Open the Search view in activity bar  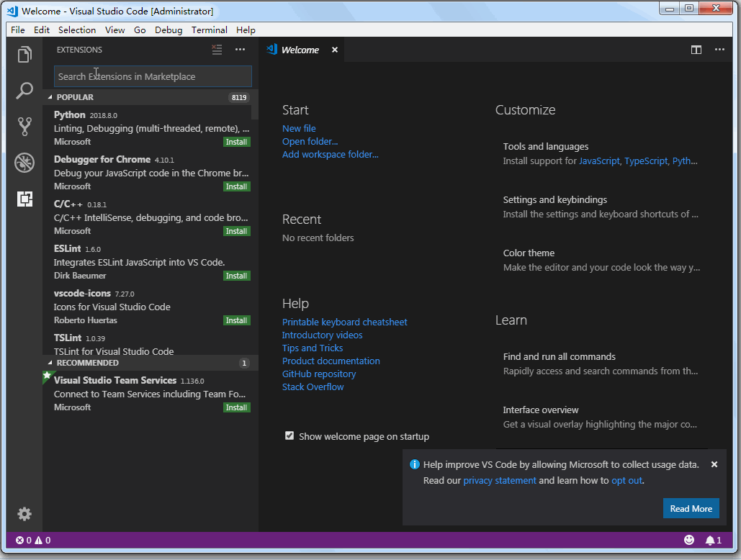[x=24, y=91]
